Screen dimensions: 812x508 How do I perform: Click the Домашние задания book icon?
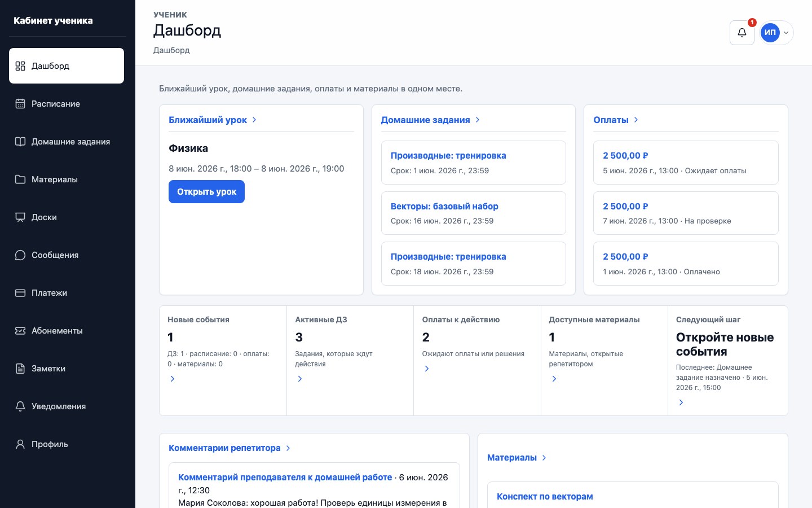coord(20,142)
